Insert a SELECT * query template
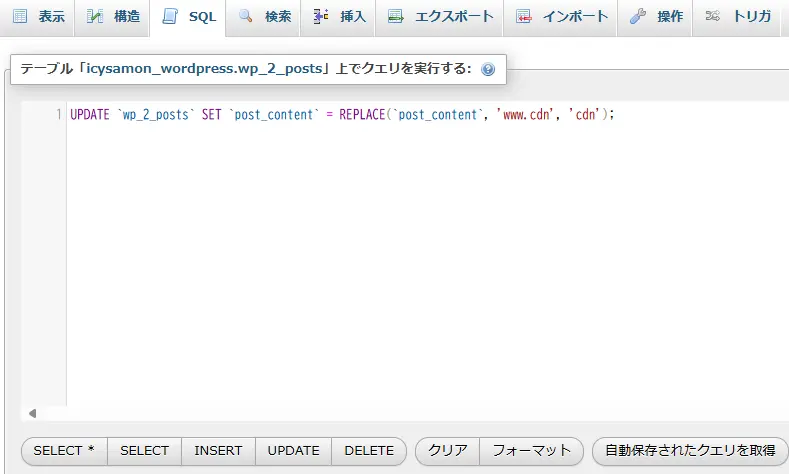This screenshot has height=474, width=789. [x=64, y=451]
